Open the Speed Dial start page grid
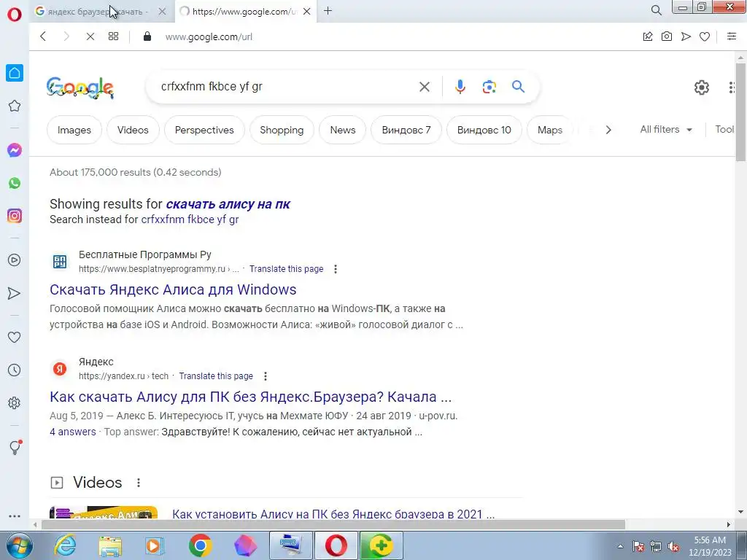 coord(113,36)
